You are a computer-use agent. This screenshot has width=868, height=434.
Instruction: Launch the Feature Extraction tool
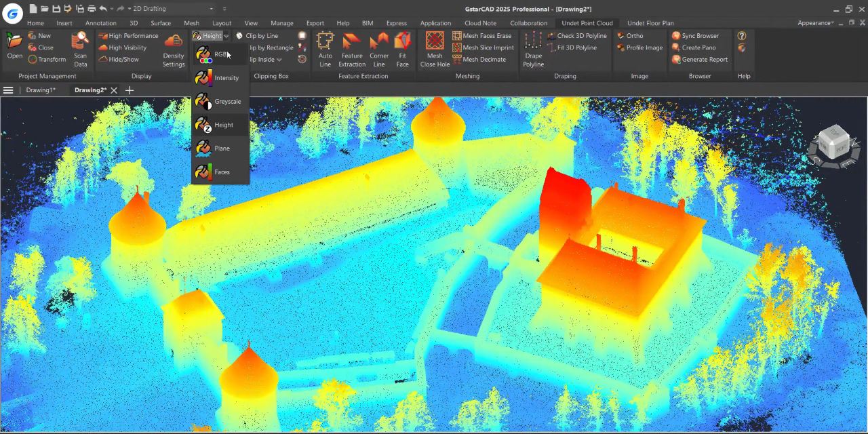click(x=352, y=50)
